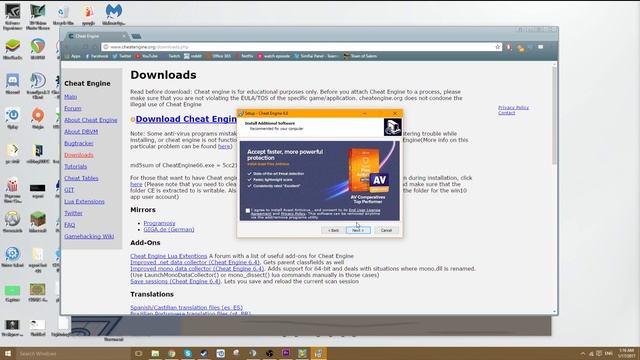This screenshot has height=360, width=640.
Task: Open Steam from the taskbar
Action: [x=204, y=353]
